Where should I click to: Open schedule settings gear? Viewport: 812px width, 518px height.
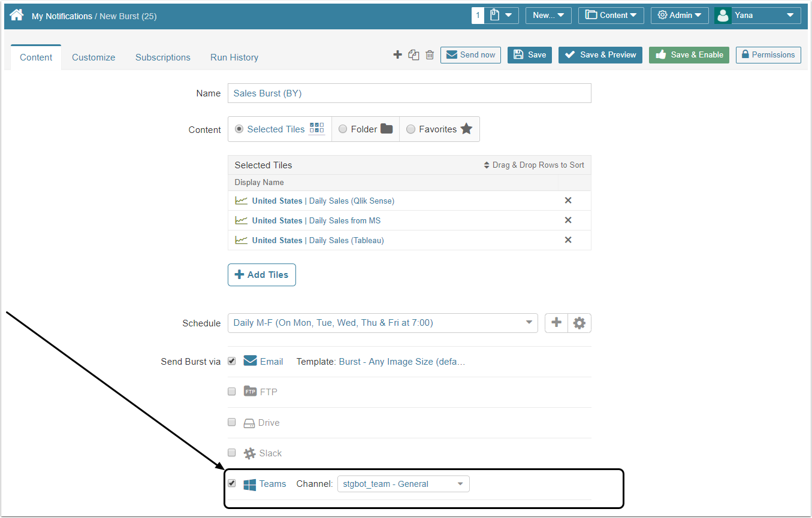pyautogui.click(x=579, y=323)
